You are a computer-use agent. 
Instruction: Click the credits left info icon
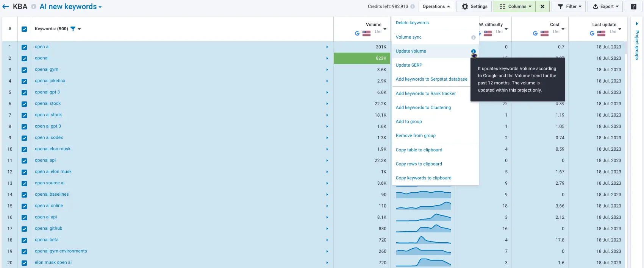(x=412, y=6)
